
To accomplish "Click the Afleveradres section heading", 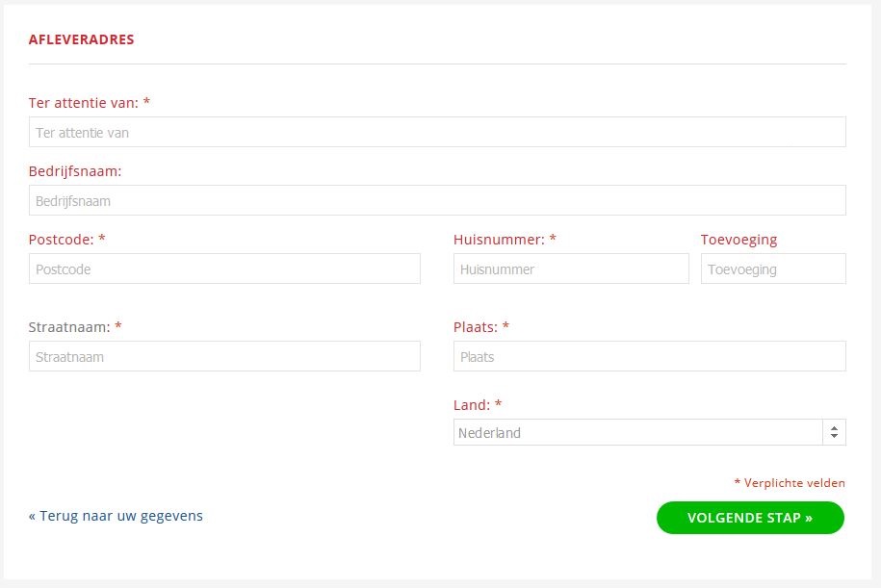I will click(82, 39).
